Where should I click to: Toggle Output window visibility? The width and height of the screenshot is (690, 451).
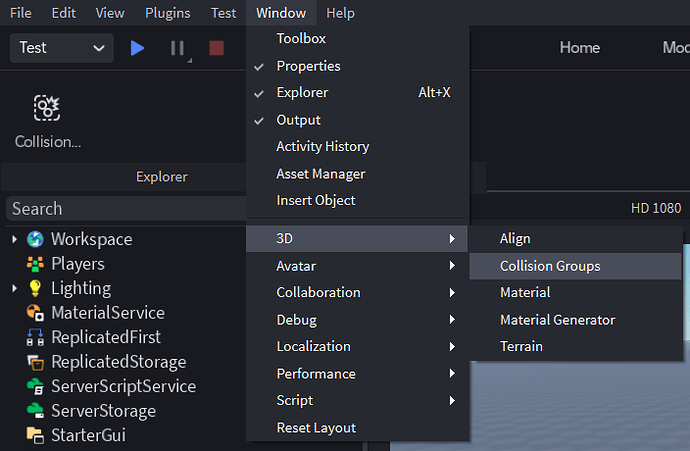click(298, 120)
